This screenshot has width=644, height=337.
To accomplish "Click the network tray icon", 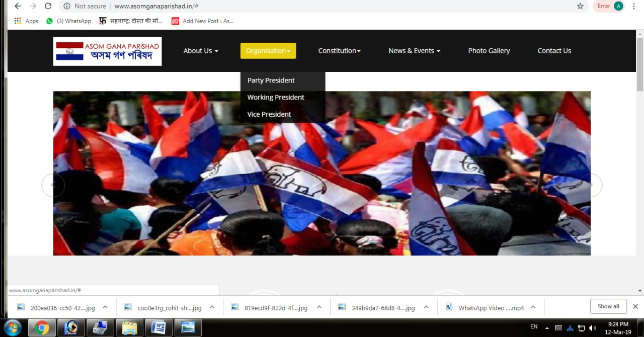I will click(x=581, y=328).
